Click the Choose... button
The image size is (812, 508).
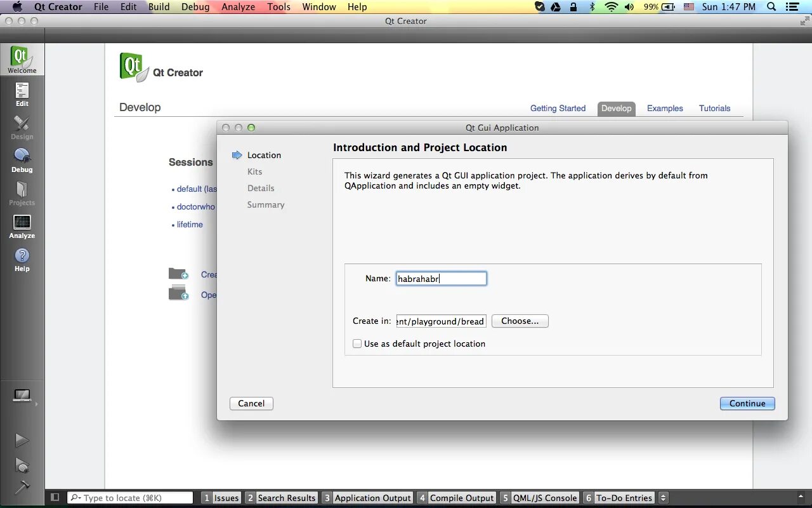[520, 321]
